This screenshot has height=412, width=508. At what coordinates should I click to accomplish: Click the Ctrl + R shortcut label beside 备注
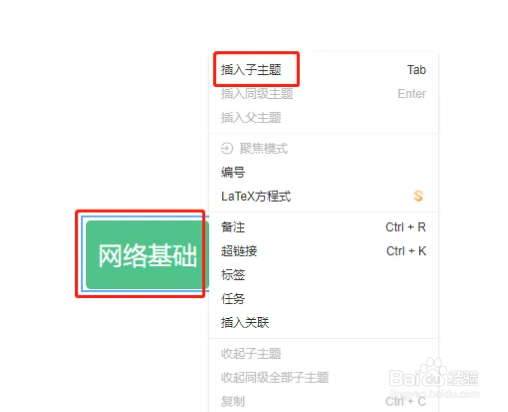click(406, 227)
